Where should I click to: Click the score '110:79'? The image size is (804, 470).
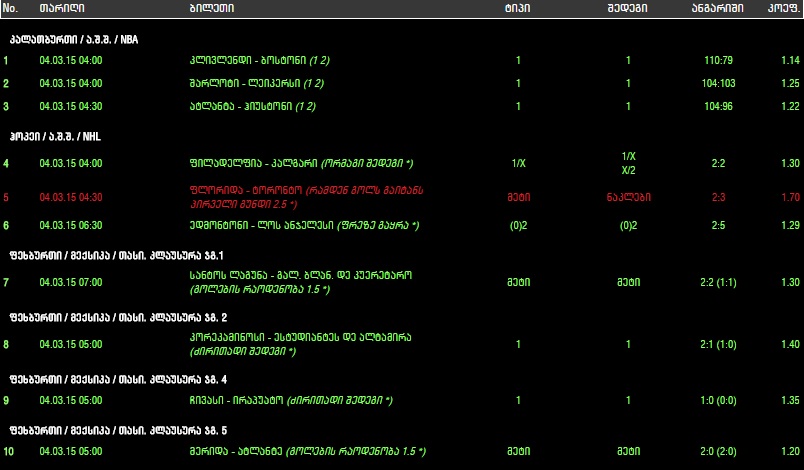718,60
